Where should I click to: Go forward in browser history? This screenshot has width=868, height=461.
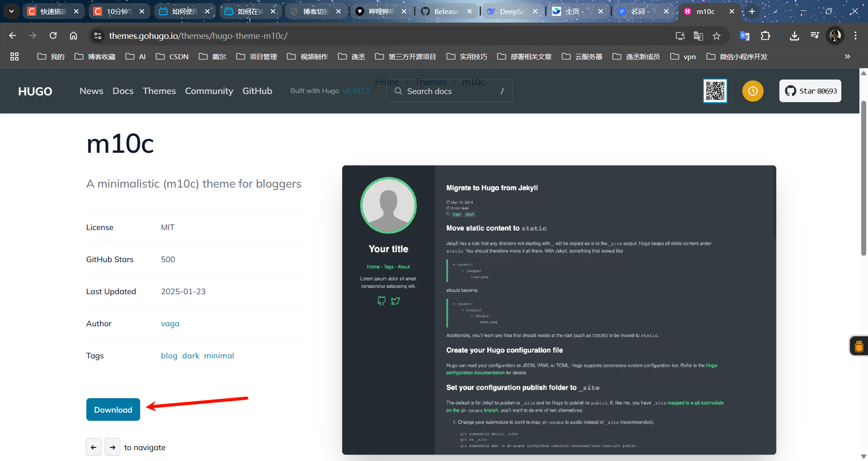point(33,36)
